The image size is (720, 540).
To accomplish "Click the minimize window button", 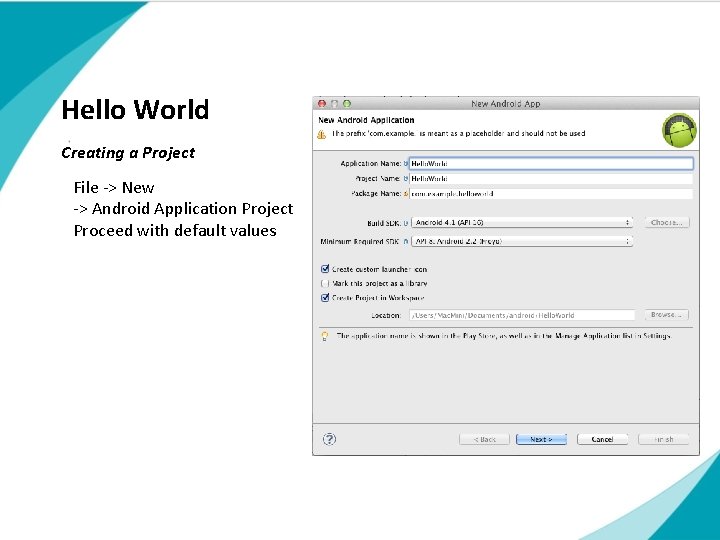I will click(334, 104).
